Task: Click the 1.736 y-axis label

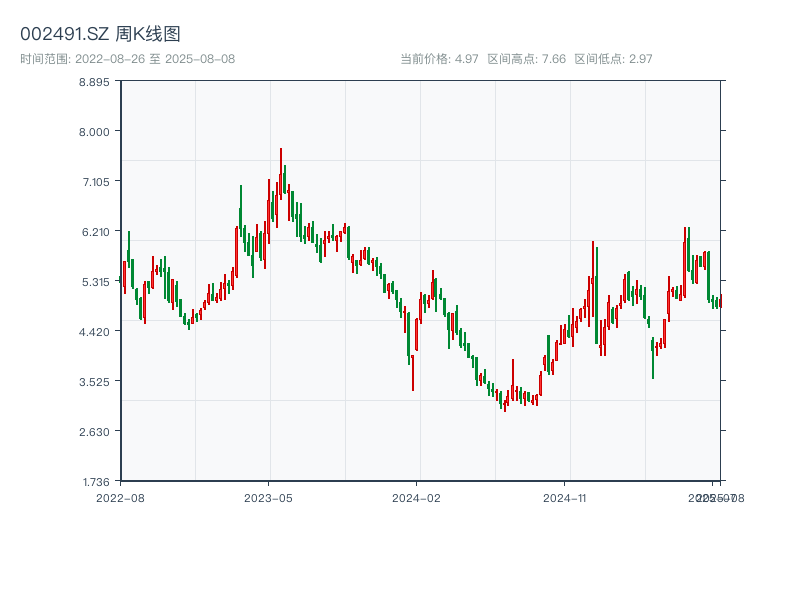Action: [96, 482]
